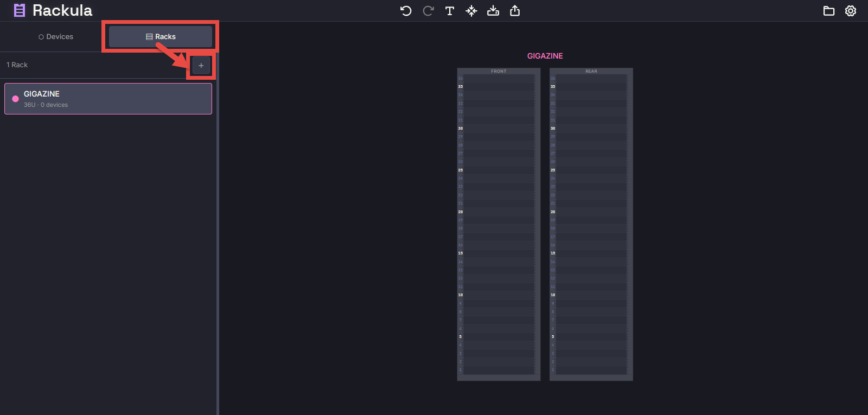Screen dimensions: 868x415
Task: Click slot U20 in the front rack
Action: (x=499, y=212)
